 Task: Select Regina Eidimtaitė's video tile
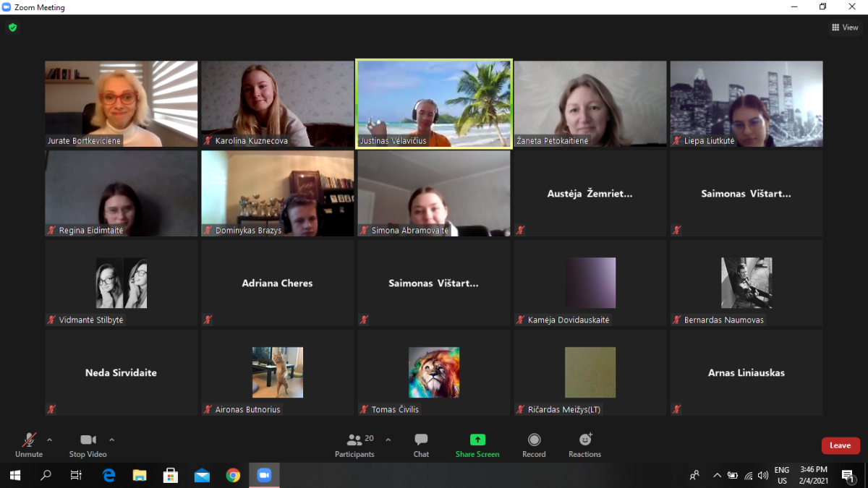122,193
